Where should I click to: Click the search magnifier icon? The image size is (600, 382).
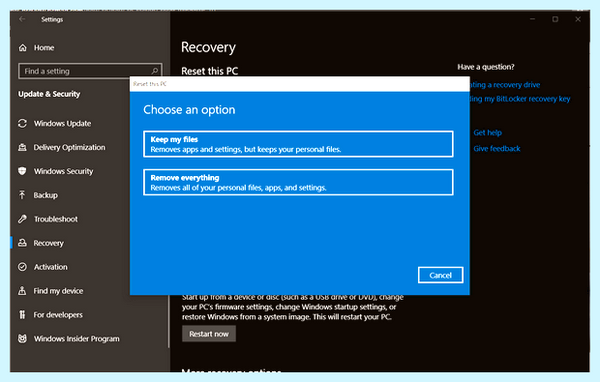point(155,71)
